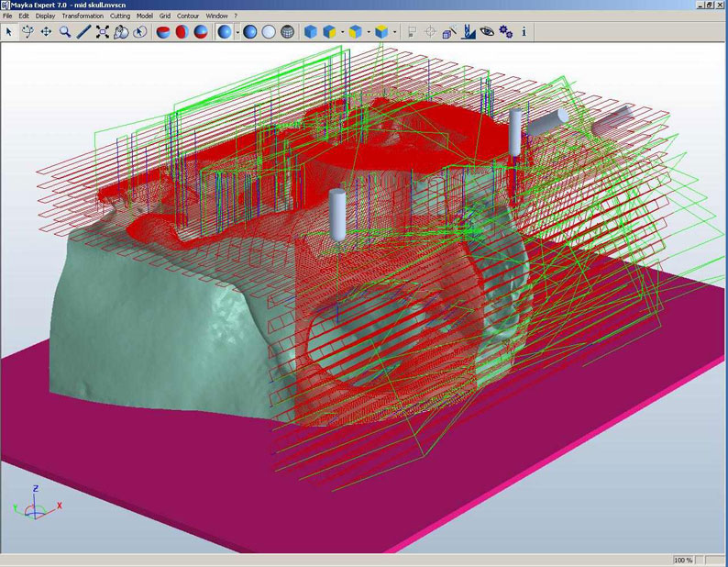This screenshot has height=567, width=728.
Task: Select the magnifier zoom tool
Action: tap(65, 32)
